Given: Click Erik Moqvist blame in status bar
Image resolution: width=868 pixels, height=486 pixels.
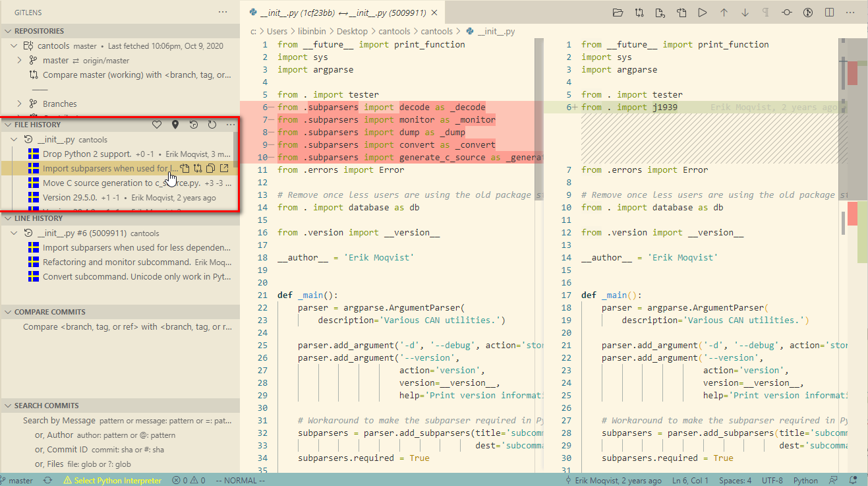Looking at the screenshot, I should pos(613,480).
